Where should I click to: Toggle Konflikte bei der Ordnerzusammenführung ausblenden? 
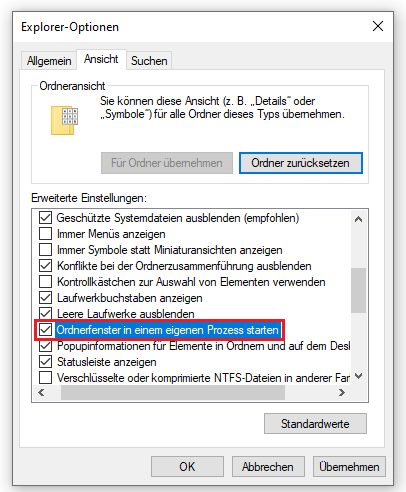[x=45, y=266]
